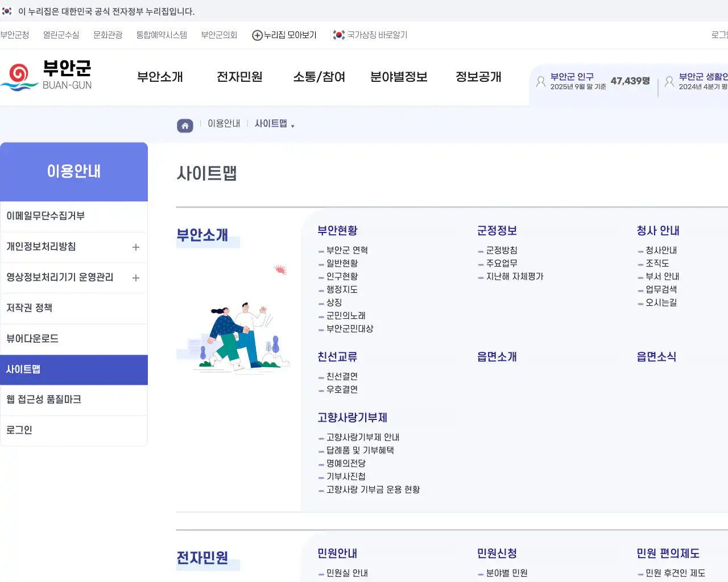Go to 문화관광 top link

point(107,35)
